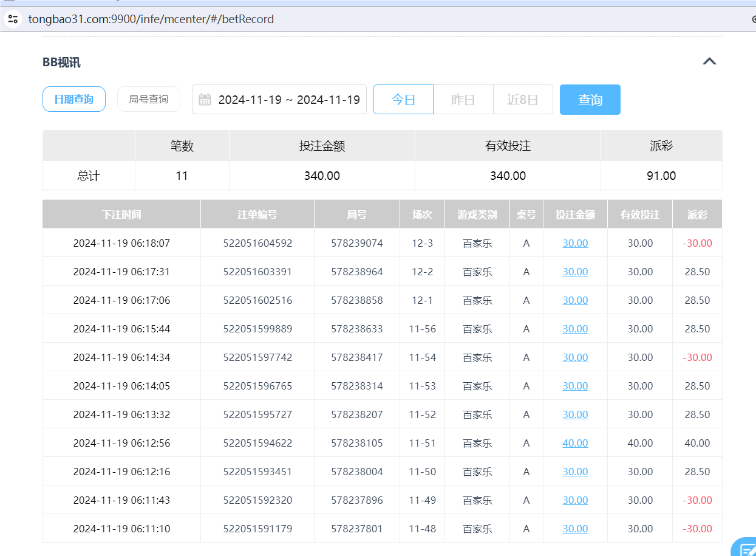Image resolution: width=756 pixels, height=556 pixels.
Task: Enable the 昨日 date filter
Action: [x=463, y=99]
